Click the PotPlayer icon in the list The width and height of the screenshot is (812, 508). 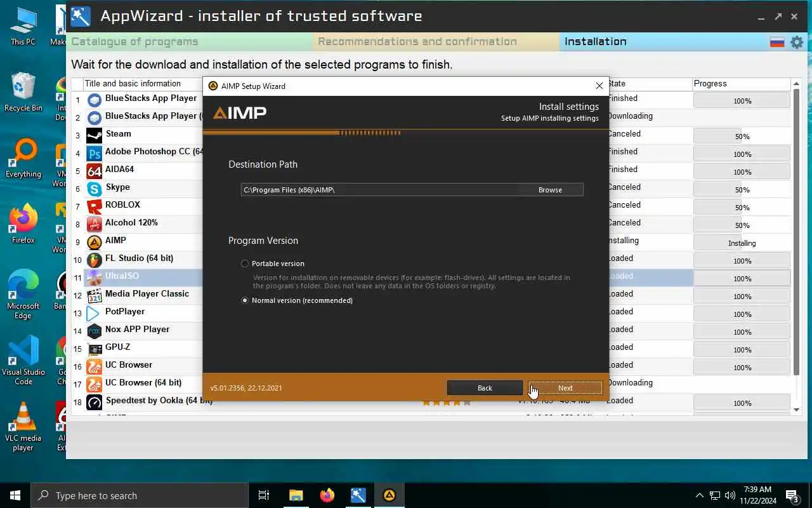[95, 313]
